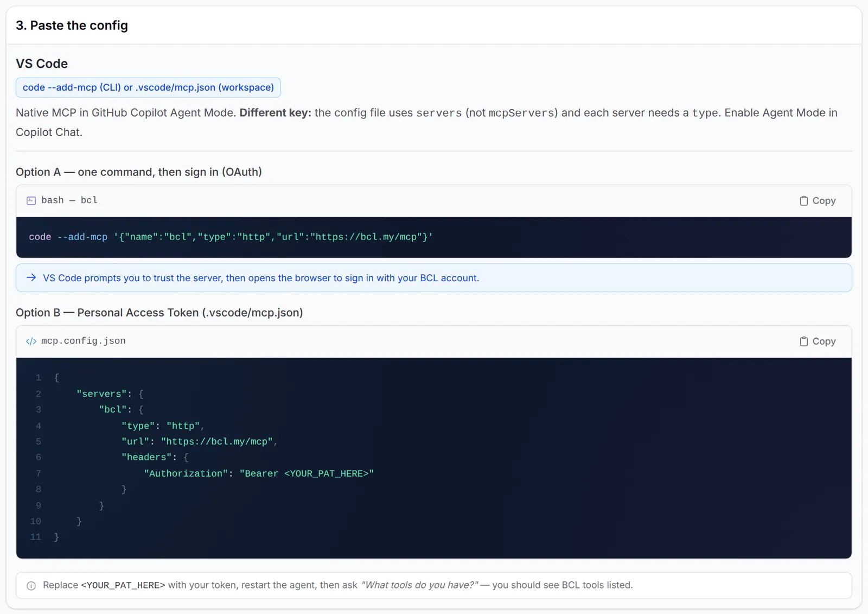Click the code --add-mcp command line

231,237
